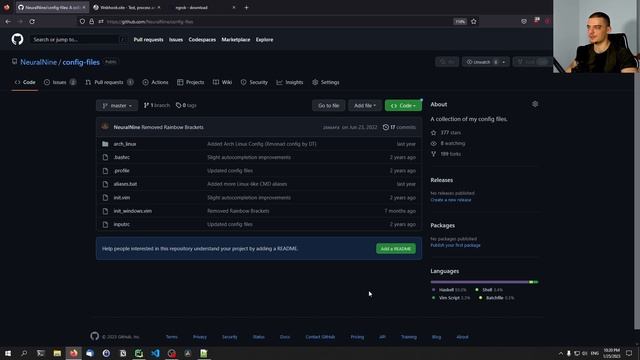Switch to the Code tab
640x360 pixels.
(25, 82)
